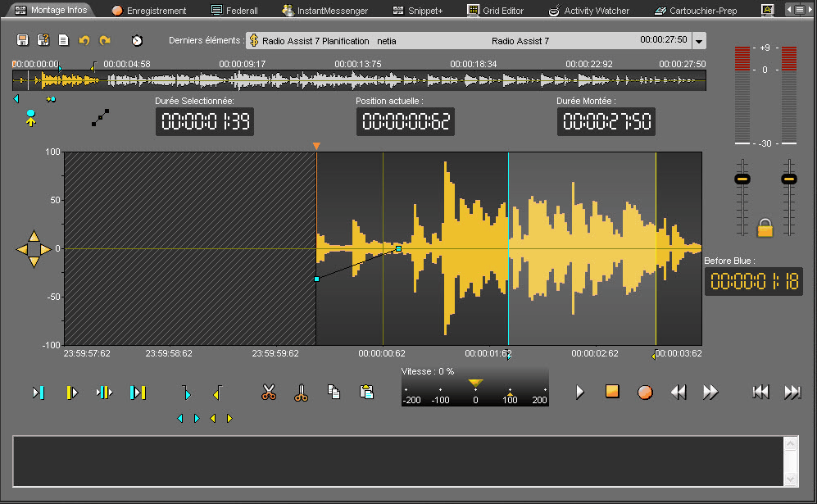This screenshot has height=504, width=817.
Task: Start playback with the play button
Action: (580, 392)
